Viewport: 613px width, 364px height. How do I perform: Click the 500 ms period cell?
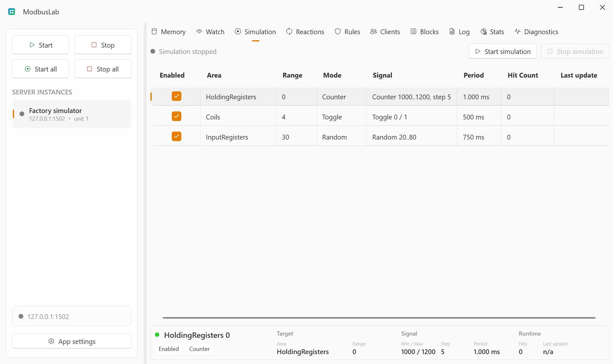[479, 117]
